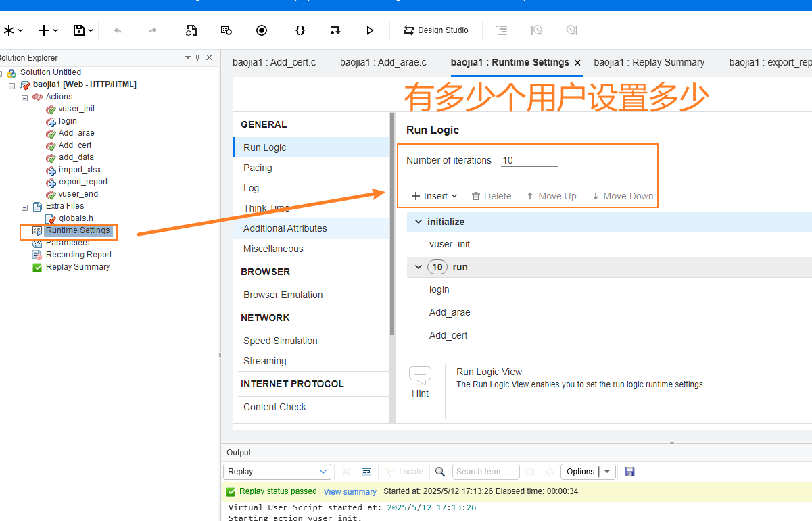This screenshot has height=521, width=812.
Task: Click the recording options gear-window icon
Action: click(x=226, y=30)
